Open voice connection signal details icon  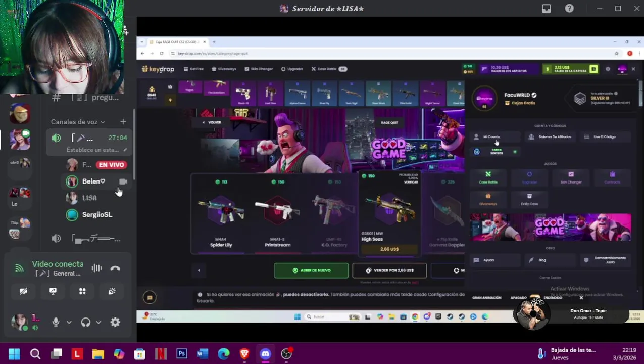pos(19,268)
